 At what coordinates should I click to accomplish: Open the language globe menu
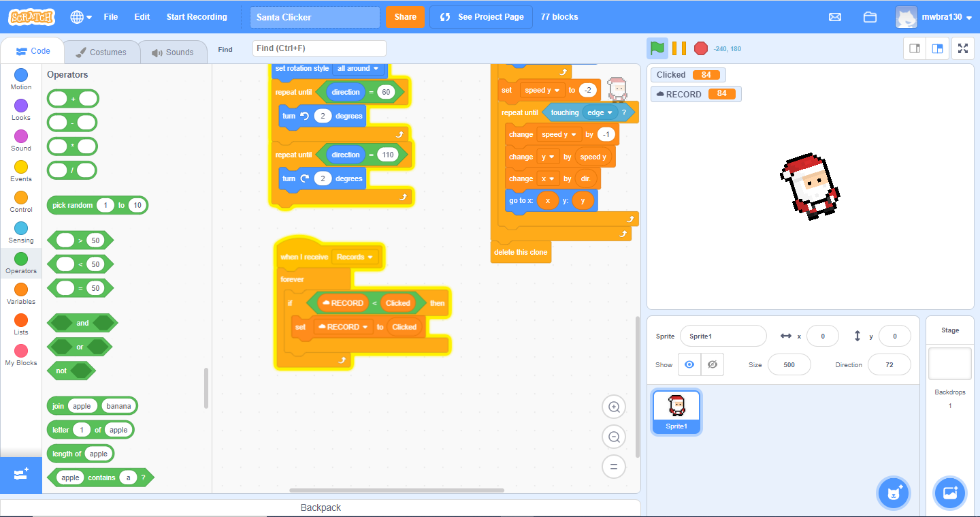(81, 17)
